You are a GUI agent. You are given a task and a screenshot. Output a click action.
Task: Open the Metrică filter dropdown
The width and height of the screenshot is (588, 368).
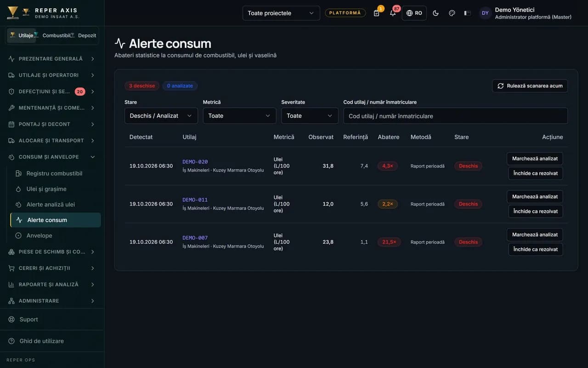239,116
